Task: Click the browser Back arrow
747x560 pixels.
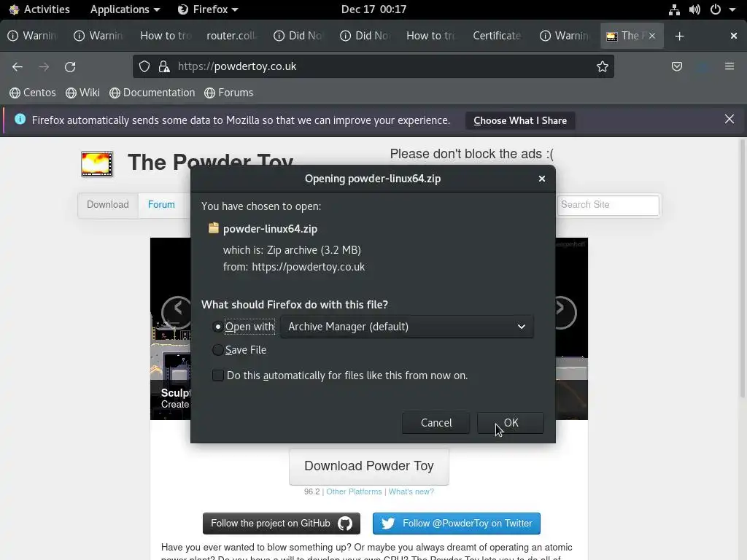Action: click(x=18, y=66)
